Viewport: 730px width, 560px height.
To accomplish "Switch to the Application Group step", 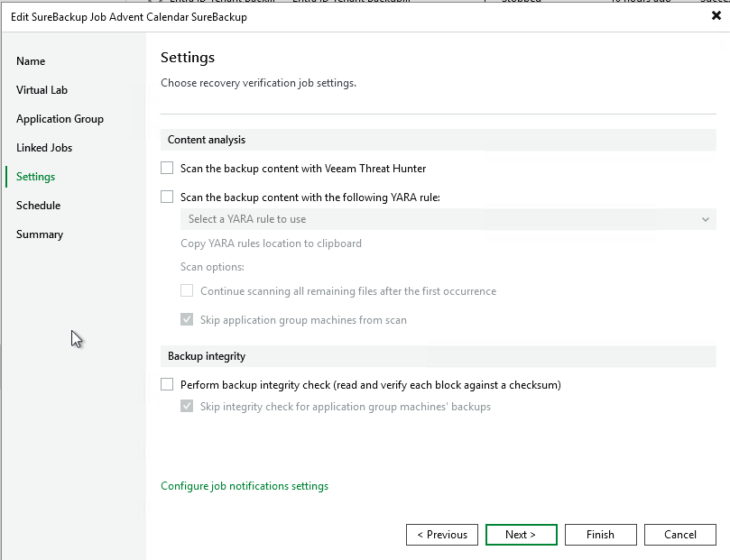I will pyautogui.click(x=60, y=119).
